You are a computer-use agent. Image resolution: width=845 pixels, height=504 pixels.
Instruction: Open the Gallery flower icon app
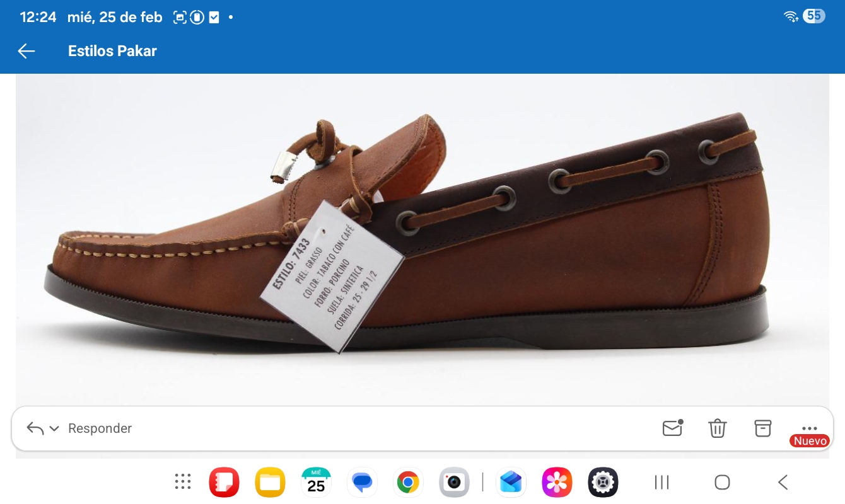(557, 483)
